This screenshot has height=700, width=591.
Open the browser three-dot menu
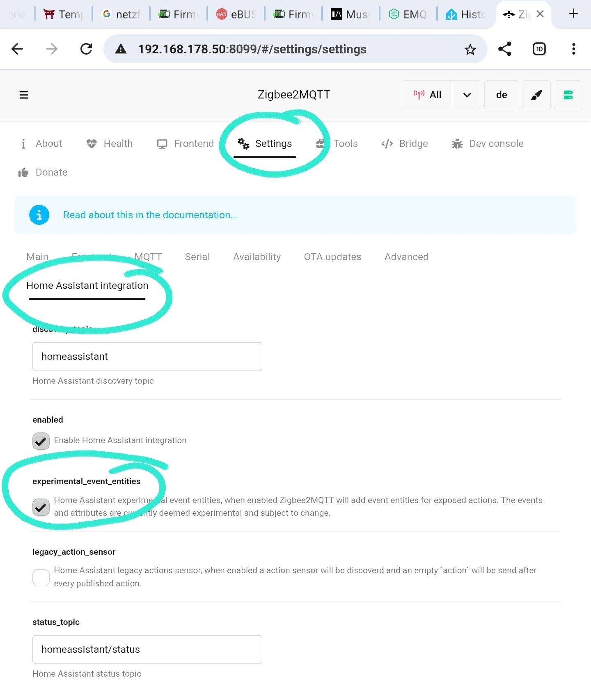coord(573,49)
